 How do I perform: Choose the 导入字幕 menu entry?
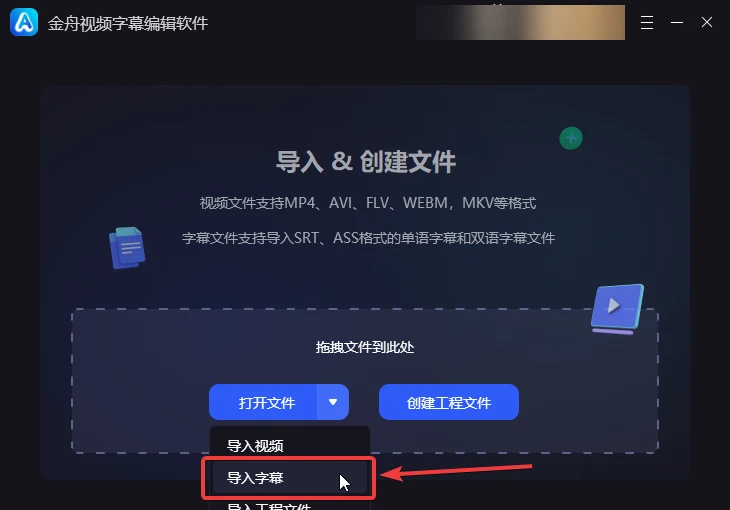pyautogui.click(x=290, y=478)
